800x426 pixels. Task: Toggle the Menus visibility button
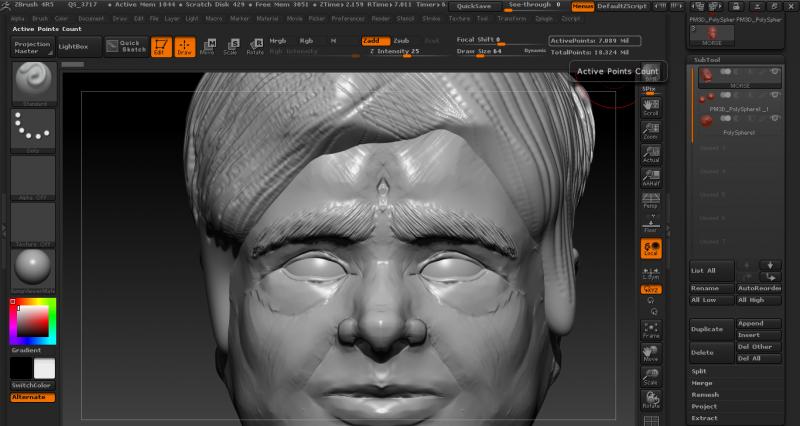click(583, 6)
